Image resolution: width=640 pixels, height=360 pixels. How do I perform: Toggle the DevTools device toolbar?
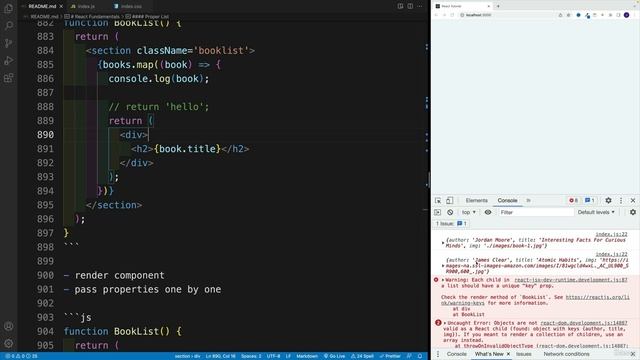(x=449, y=200)
